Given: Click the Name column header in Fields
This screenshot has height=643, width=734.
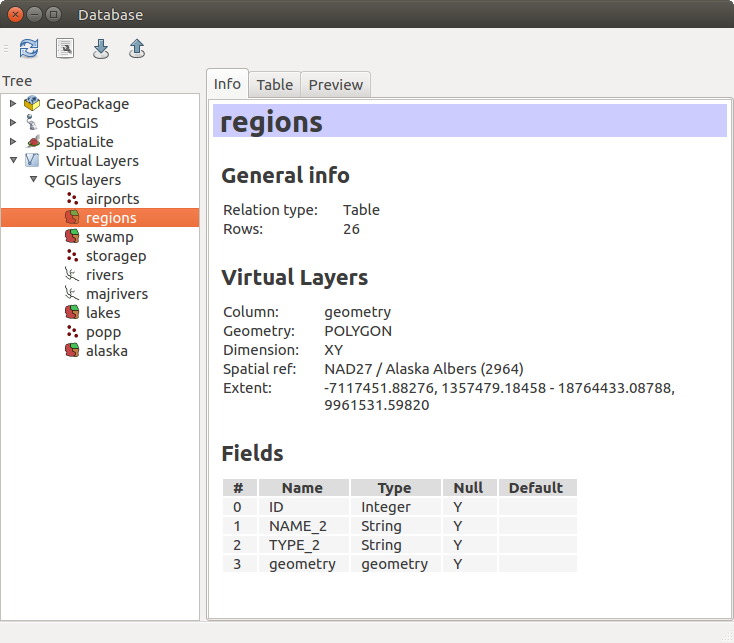Looking at the screenshot, I should click(x=302, y=488).
